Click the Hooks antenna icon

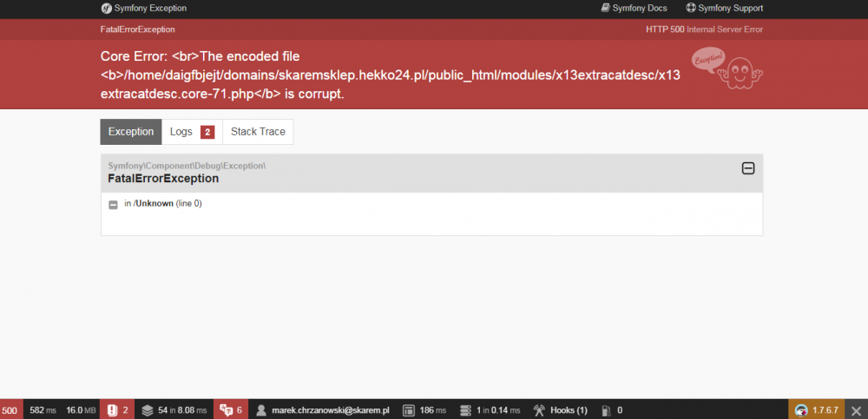coord(539,410)
